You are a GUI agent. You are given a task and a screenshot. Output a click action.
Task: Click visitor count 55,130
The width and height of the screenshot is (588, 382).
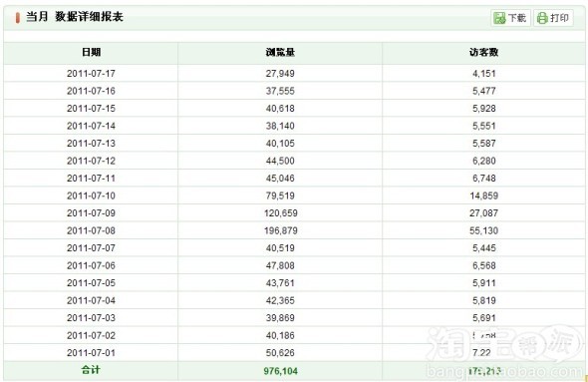483,230
